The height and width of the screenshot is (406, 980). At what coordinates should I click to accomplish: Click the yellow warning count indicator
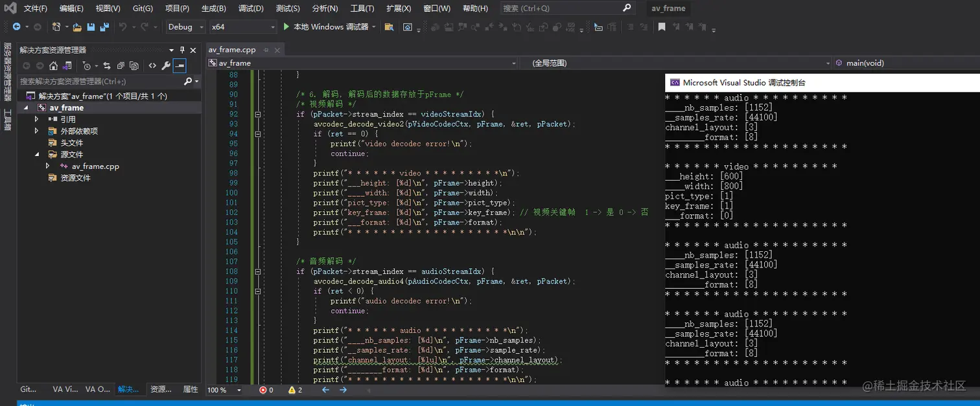(x=296, y=390)
